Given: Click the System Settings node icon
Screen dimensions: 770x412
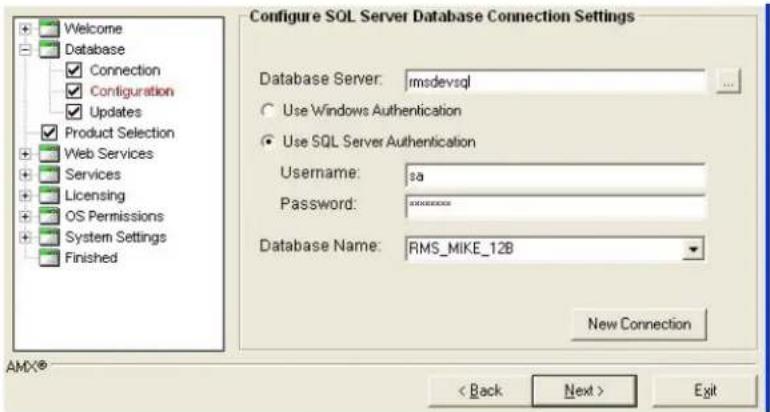Looking at the screenshot, I should point(49,237).
